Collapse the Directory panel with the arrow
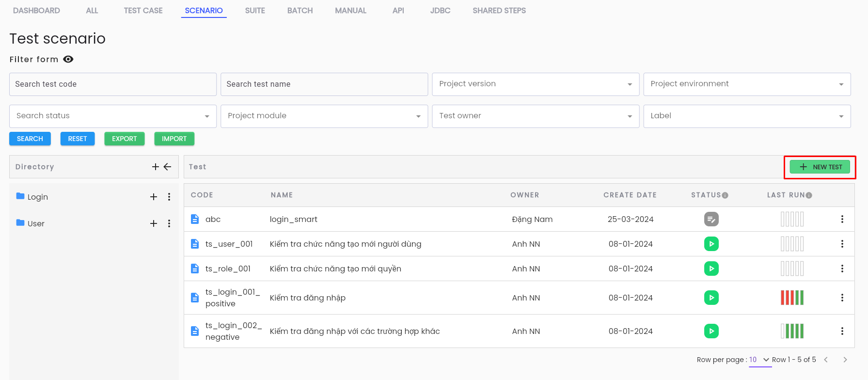Image resolution: width=868 pixels, height=380 pixels. [168, 167]
